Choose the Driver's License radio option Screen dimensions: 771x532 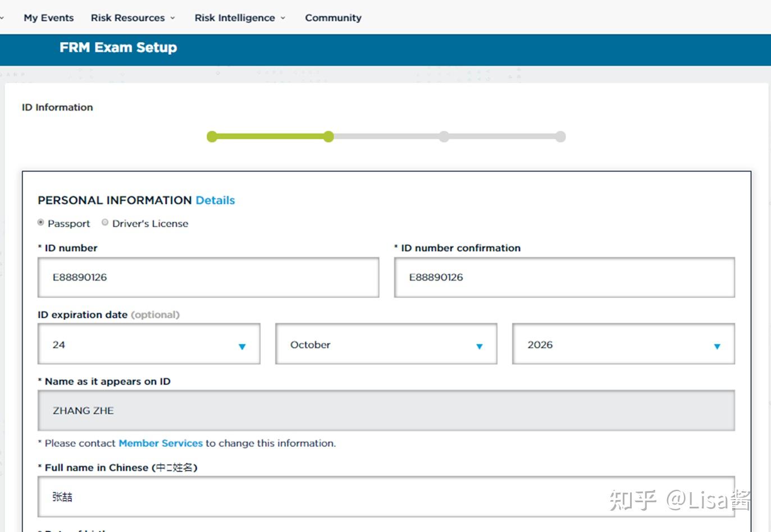tap(105, 223)
